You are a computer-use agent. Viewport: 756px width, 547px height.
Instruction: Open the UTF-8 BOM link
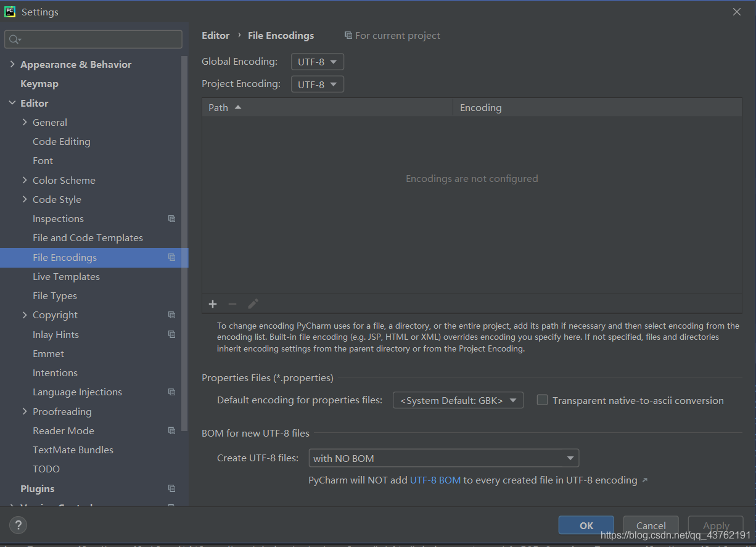pyautogui.click(x=435, y=480)
